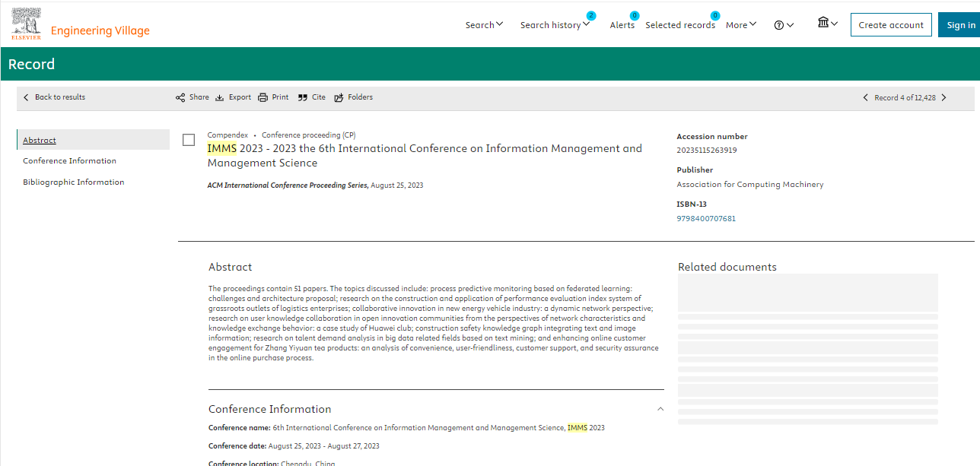
Task: Click the Print icon
Action: 262,97
